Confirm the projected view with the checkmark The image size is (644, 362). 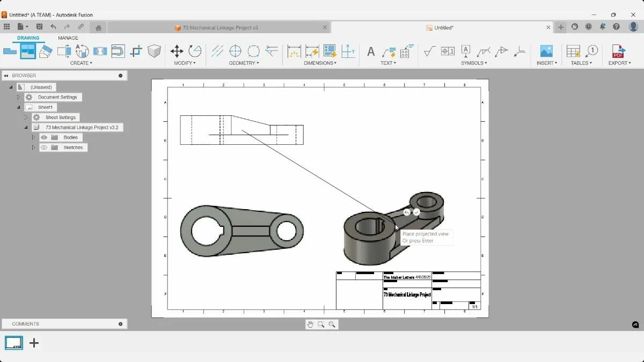pos(416,212)
